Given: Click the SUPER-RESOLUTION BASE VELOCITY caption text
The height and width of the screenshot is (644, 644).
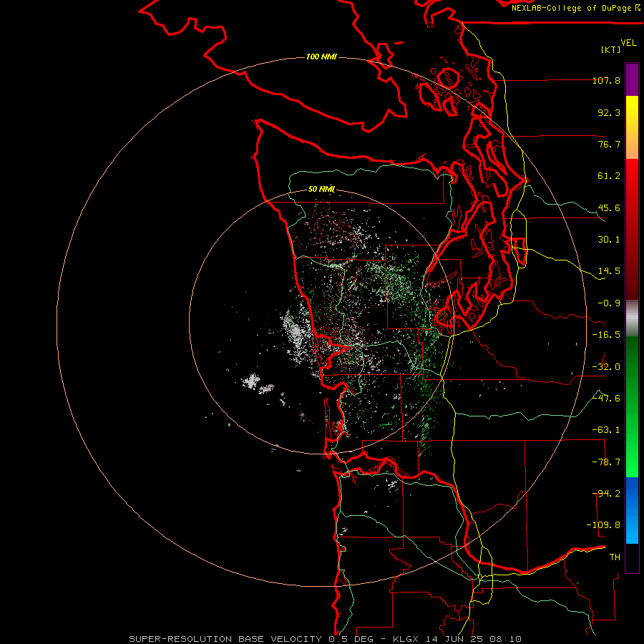Looking at the screenshot, I should (225, 639).
